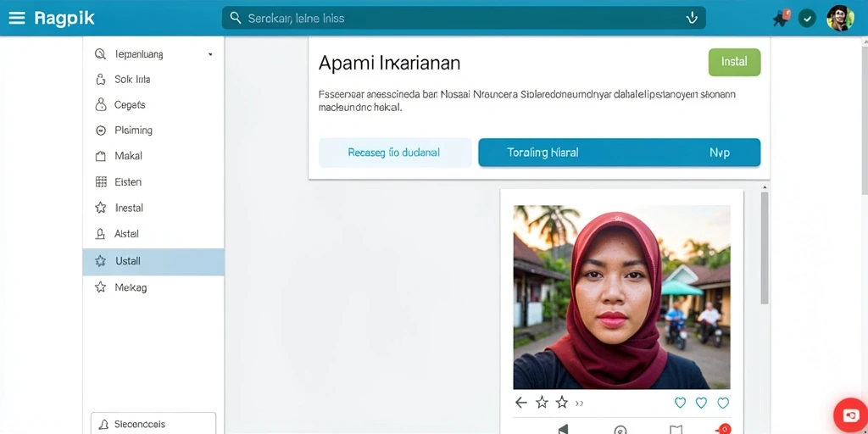868x434 pixels.
Task: Toggle the leftmost heart icon under photo
Action: (681, 403)
